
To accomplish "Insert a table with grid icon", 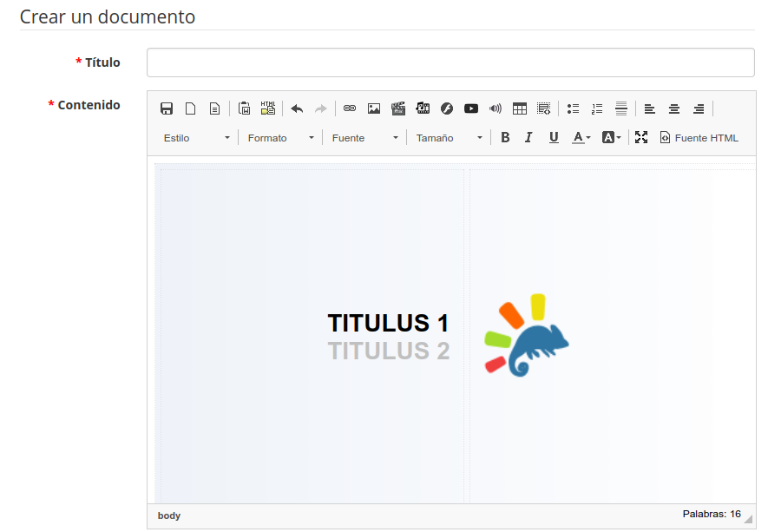I will [520, 108].
